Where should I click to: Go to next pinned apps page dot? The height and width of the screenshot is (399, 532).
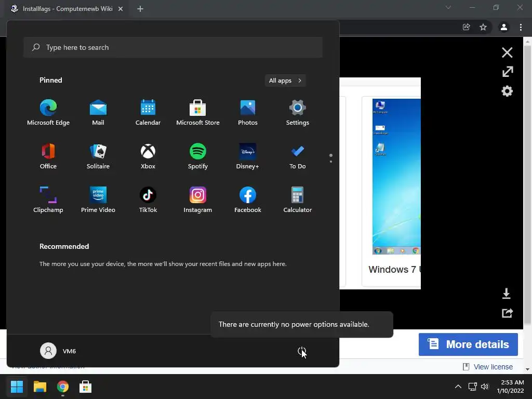click(331, 162)
